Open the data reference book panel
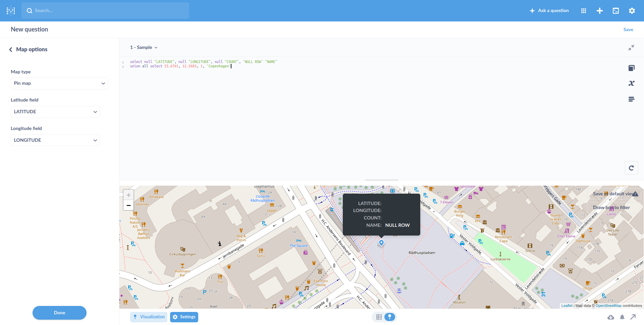Viewport: 644px width, 325px height. (632, 68)
